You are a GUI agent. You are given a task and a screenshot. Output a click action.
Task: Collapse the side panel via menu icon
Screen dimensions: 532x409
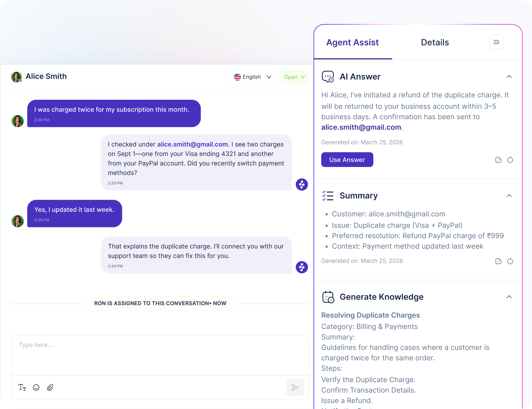click(496, 42)
